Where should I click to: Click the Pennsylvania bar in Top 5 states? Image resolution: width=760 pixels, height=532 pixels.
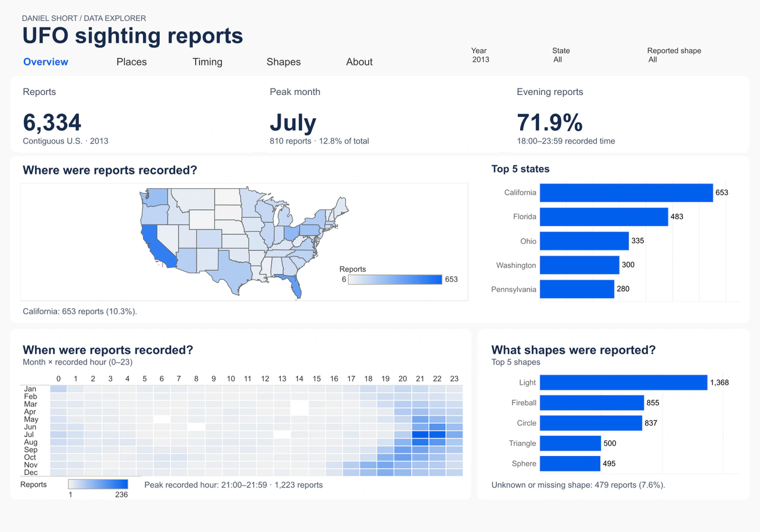pyautogui.click(x=577, y=289)
